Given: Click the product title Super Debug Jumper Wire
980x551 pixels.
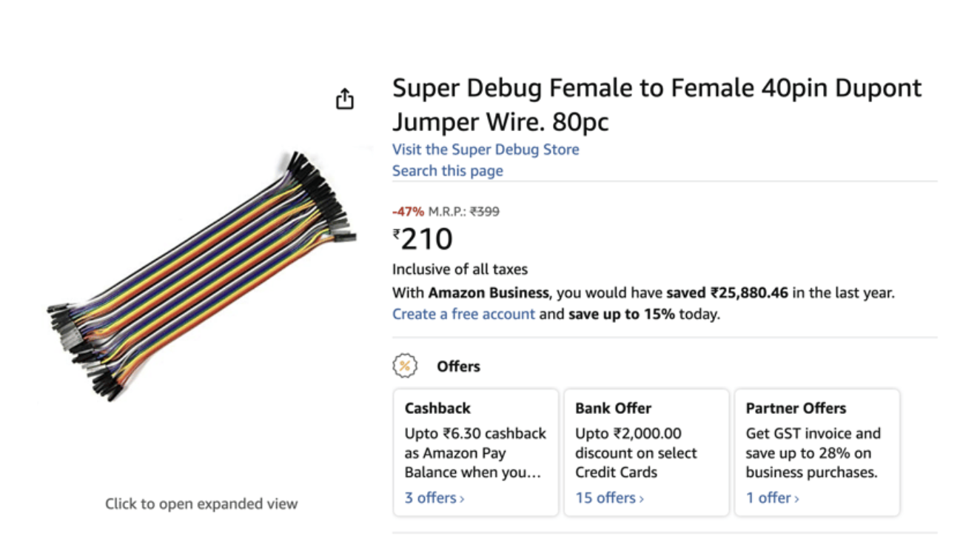Looking at the screenshot, I should (657, 104).
